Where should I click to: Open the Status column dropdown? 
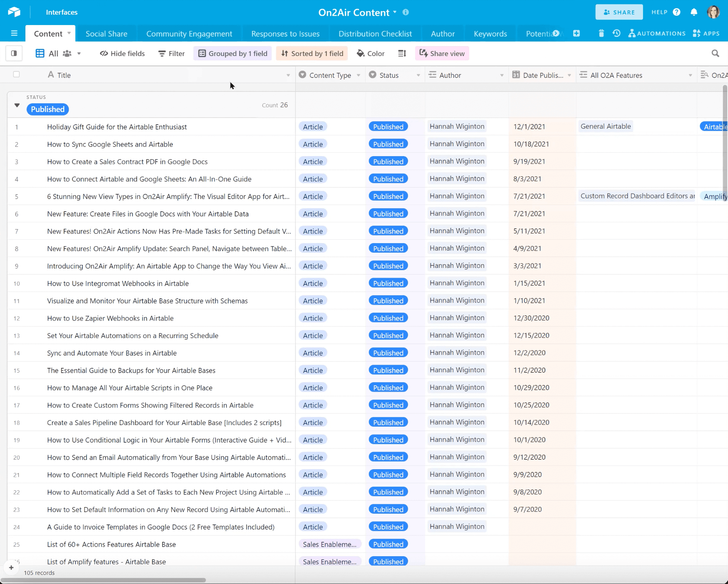point(418,75)
